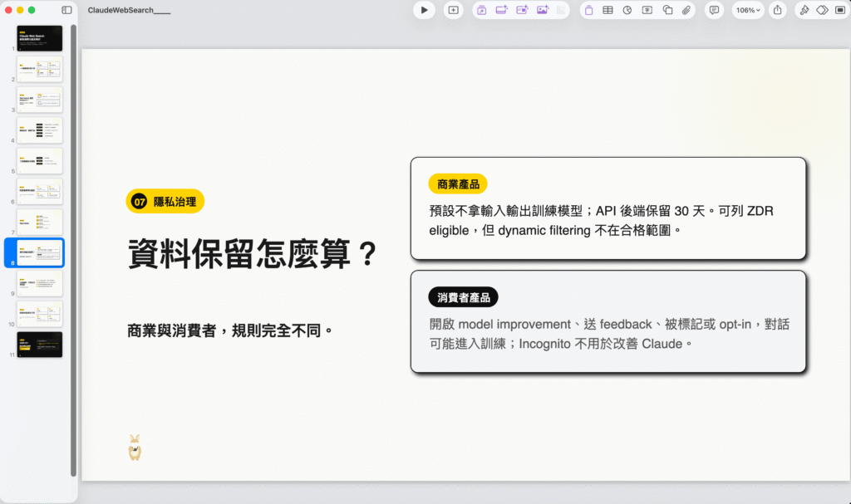Click the purple sparkle image icon

542,10
